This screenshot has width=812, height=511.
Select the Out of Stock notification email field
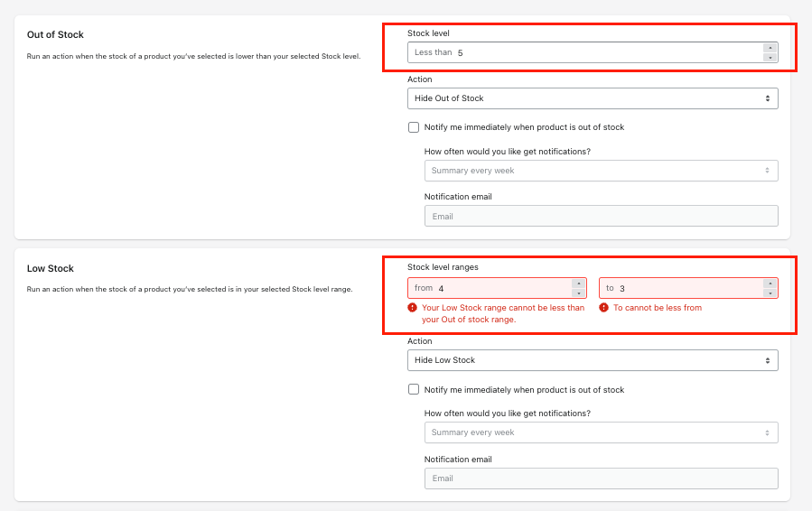click(601, 217)
